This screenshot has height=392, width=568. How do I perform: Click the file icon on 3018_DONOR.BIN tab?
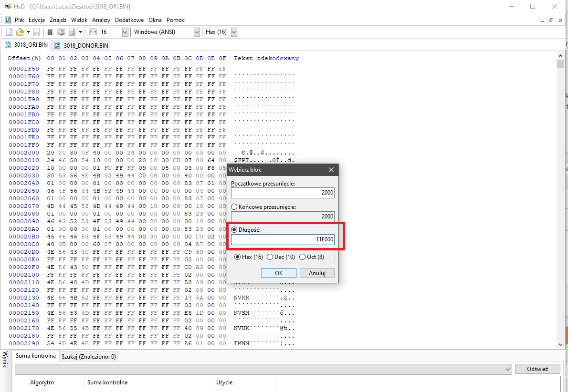[57, 46]
